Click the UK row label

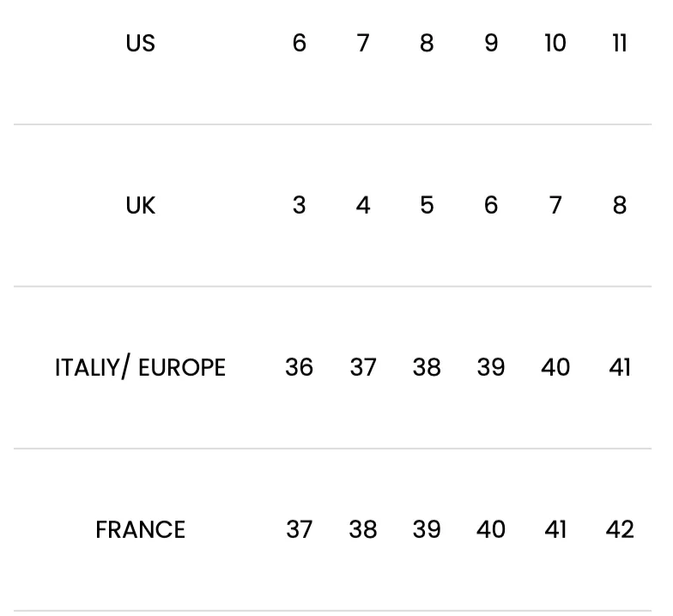[141, 206]
